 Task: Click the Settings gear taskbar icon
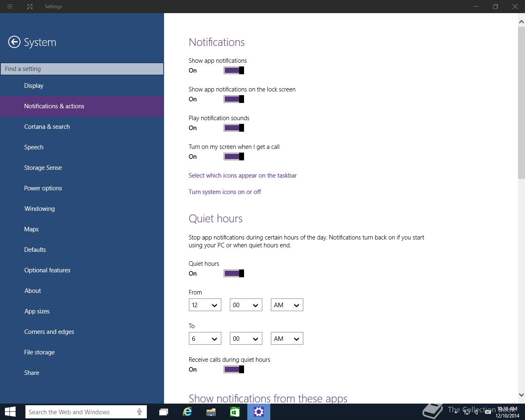click(259, 412)
